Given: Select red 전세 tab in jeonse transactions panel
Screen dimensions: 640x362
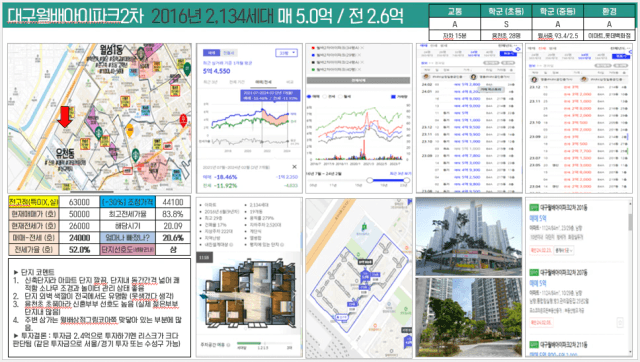Looking at the screenshot, I should tap(542, 48).
